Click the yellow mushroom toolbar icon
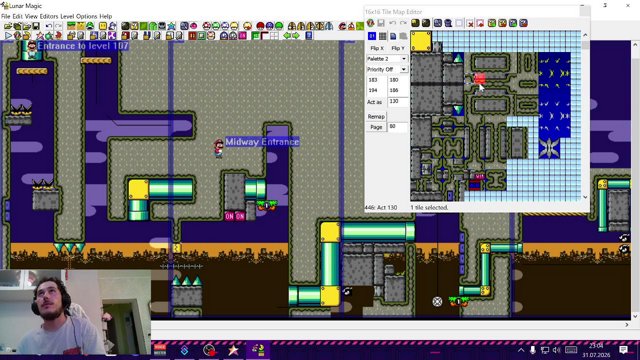 pos(234,26)
